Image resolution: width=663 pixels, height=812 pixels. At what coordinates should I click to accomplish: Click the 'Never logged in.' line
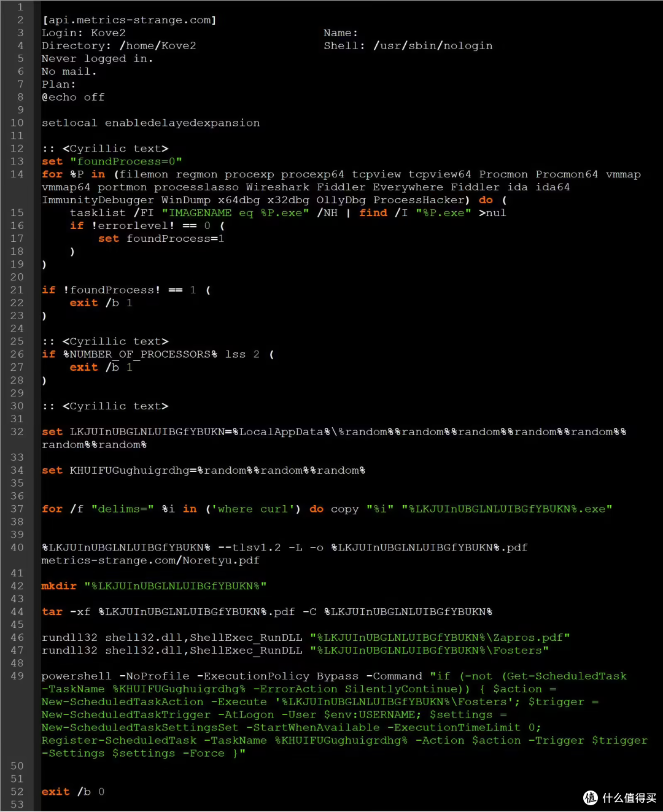coord(98,59)
